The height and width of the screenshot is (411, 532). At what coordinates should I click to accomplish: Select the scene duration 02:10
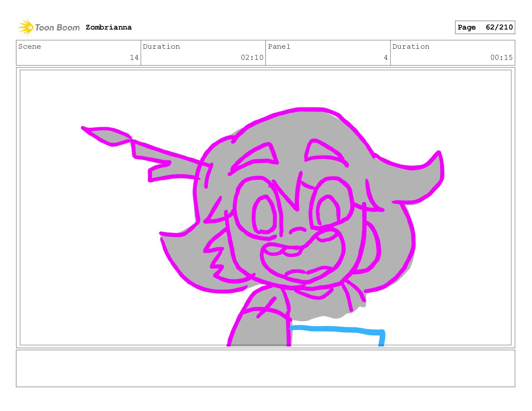click(252, 57)
